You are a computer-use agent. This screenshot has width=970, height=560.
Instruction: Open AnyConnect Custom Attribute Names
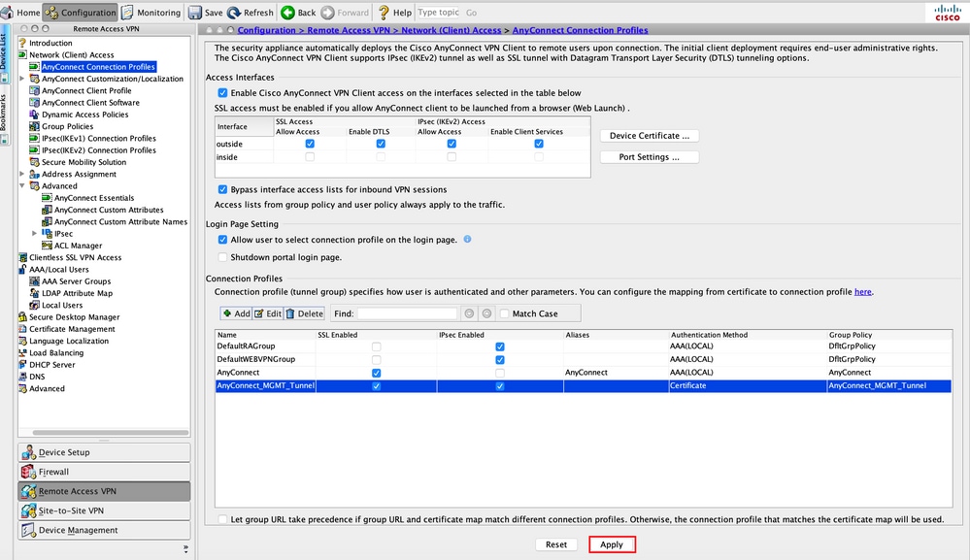pyautogui.click(x=120, y=222)
